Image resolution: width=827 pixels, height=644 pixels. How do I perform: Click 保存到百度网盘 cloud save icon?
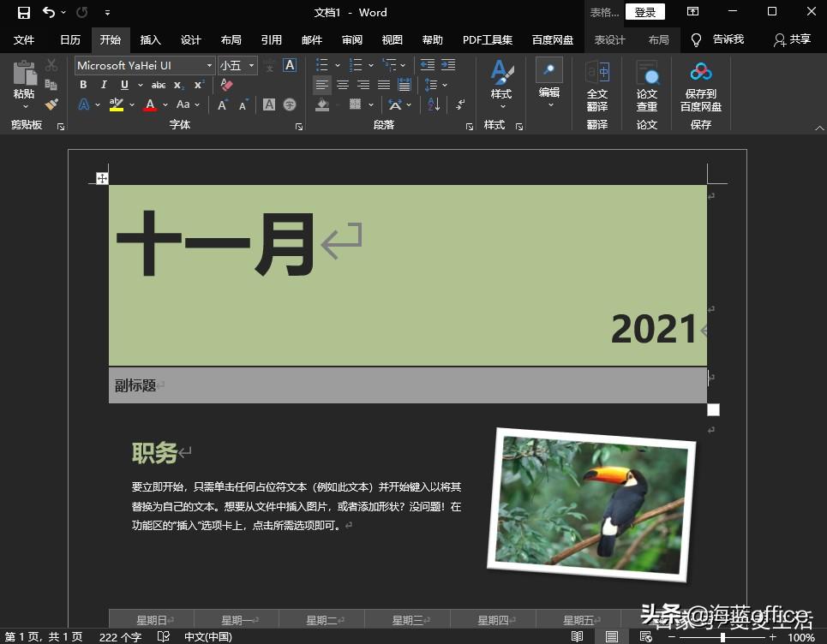point(700,86)
